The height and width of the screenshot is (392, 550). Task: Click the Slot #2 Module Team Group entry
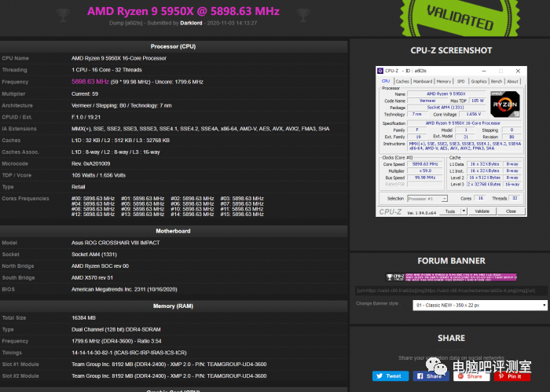pyautogui.click(x=169, y=376)
